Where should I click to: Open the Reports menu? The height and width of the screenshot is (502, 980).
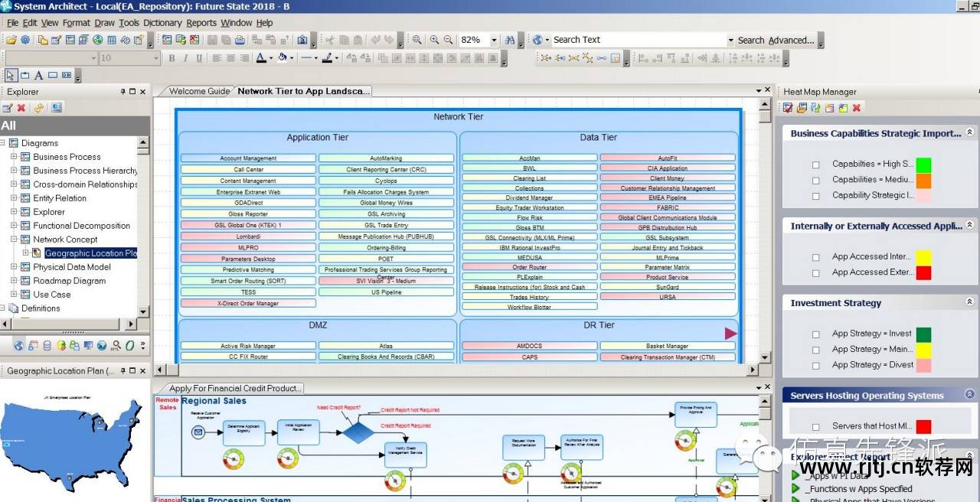pyautogui.click(x=201, y=23)
